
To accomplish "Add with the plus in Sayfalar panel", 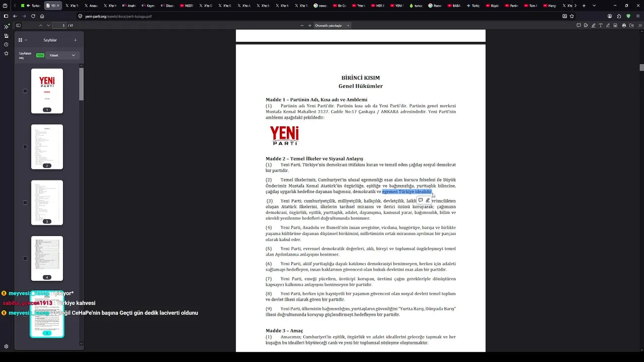I will click(75, 40).
